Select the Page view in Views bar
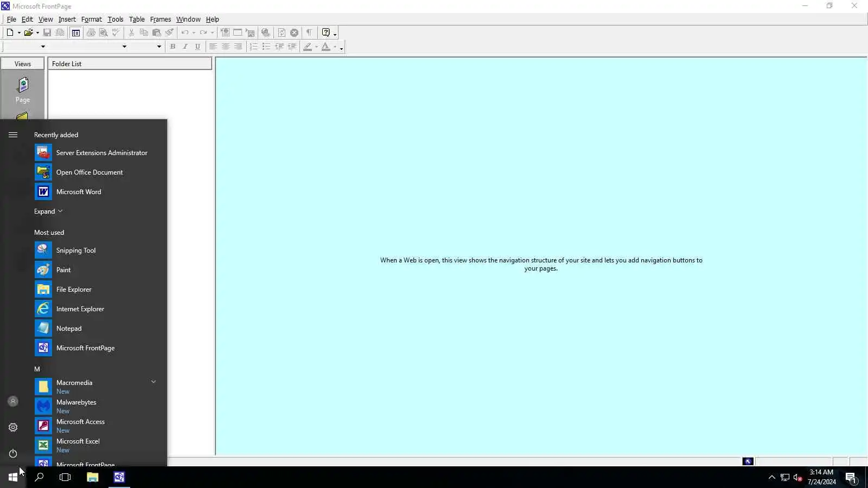Screen dimensions: 868x488 coord(23,90)
